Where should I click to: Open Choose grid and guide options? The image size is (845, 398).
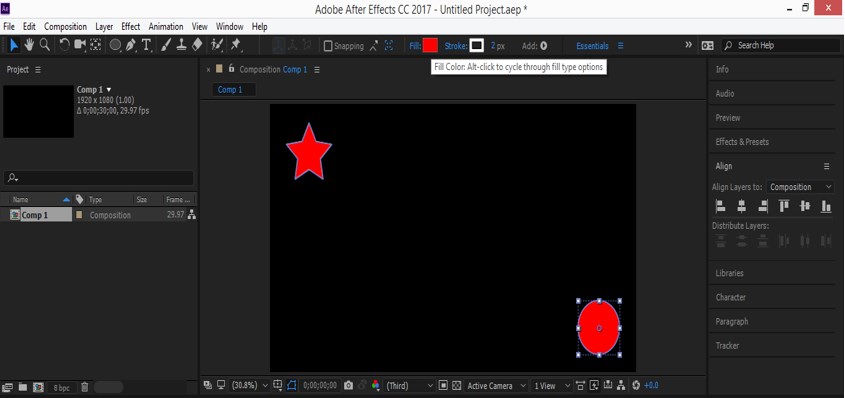coord(278,386)
